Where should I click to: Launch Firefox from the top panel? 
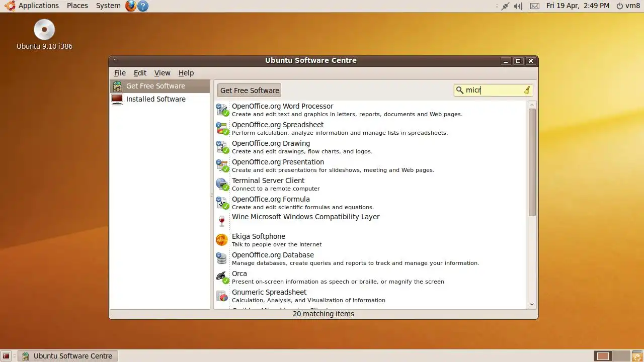coord(131,6)
